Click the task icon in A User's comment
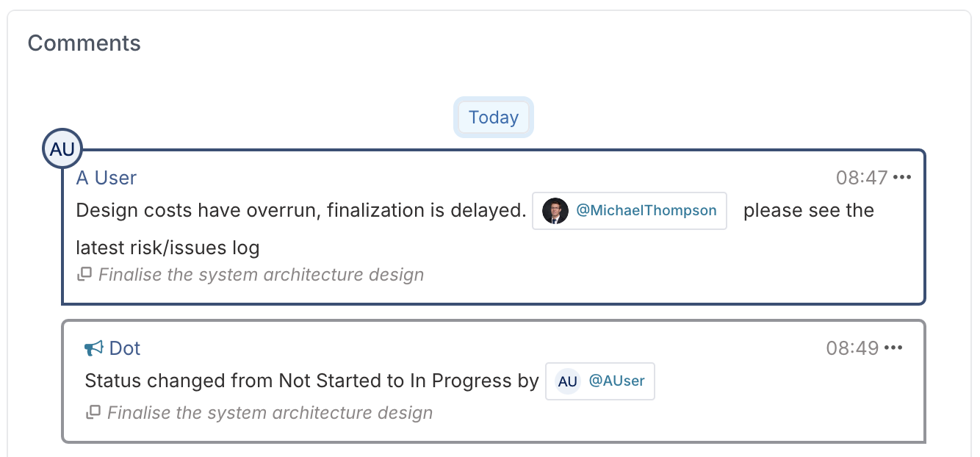Viewport: 980px width, 457px height. 84,275
